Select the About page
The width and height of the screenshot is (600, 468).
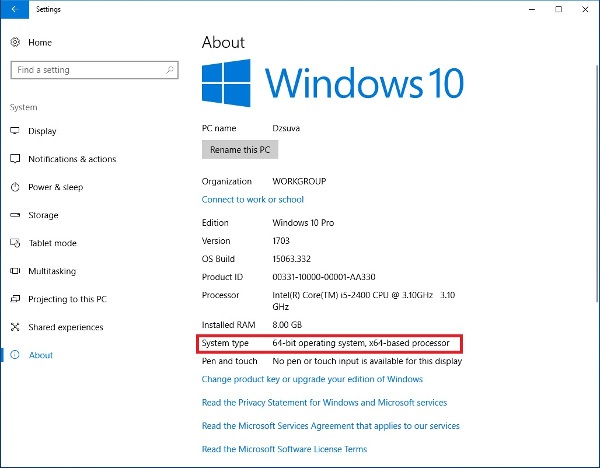pyautogui.click(x=41, y=355)
